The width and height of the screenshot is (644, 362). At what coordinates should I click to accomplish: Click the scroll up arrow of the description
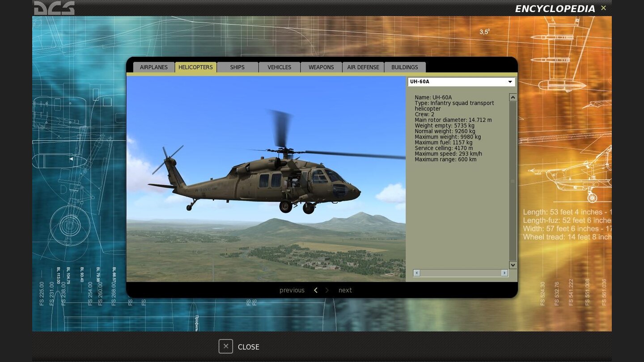[x=513, y=97]
